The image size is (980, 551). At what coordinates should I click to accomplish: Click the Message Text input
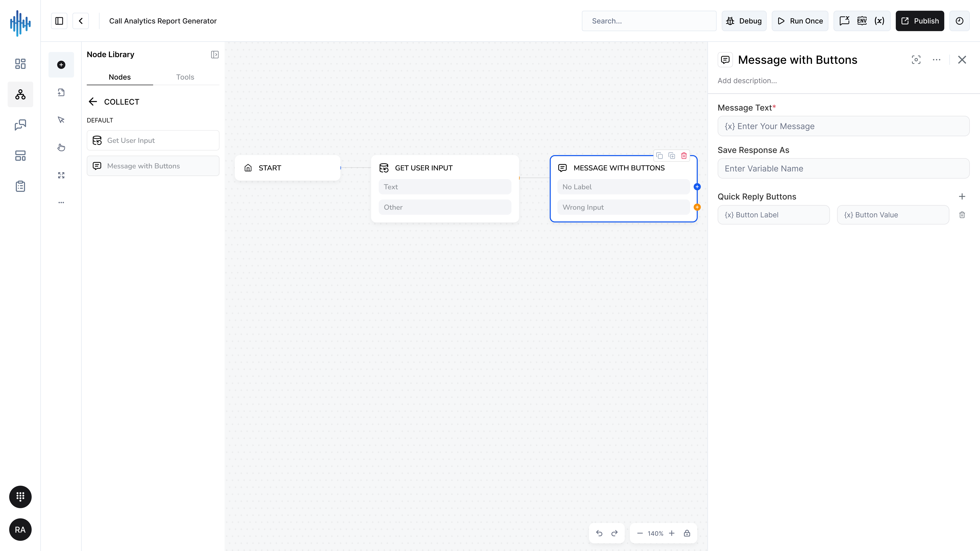tap(843, 126)
